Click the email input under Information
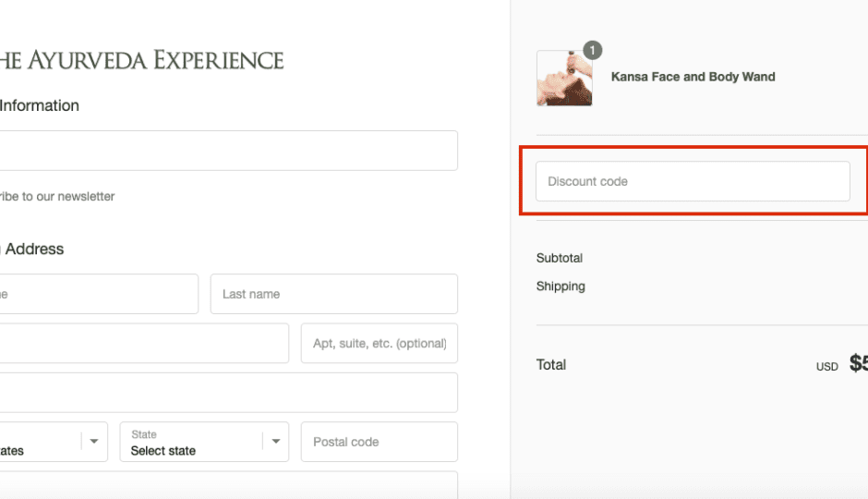868x499 pixels. (x=229, y=151)
